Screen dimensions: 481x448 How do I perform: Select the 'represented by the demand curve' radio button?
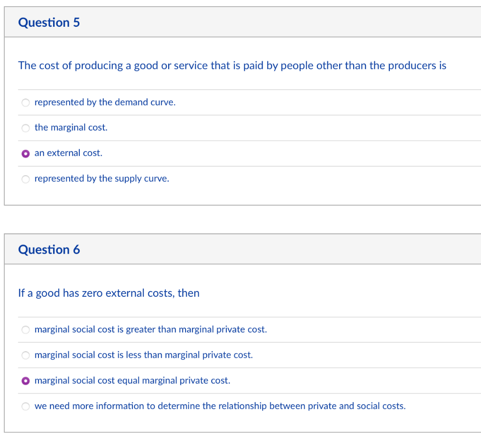[26, 102]
